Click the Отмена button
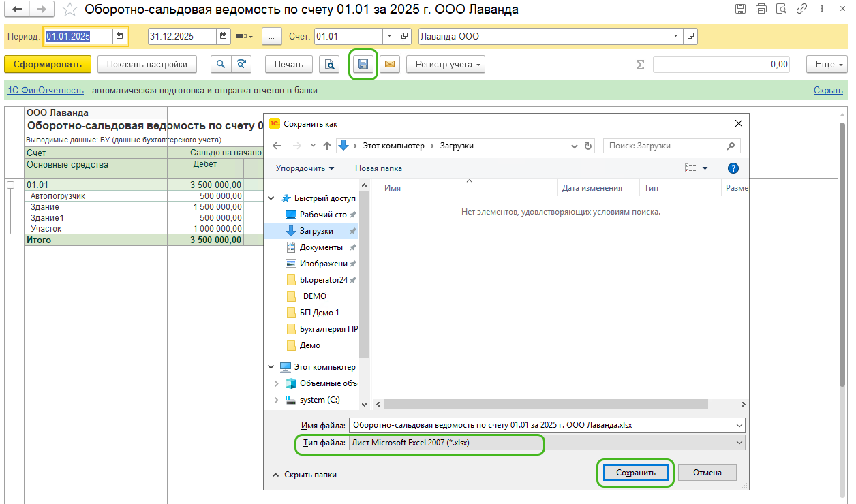The width and height of the screenshot is (856, 504). click(707, 473)
